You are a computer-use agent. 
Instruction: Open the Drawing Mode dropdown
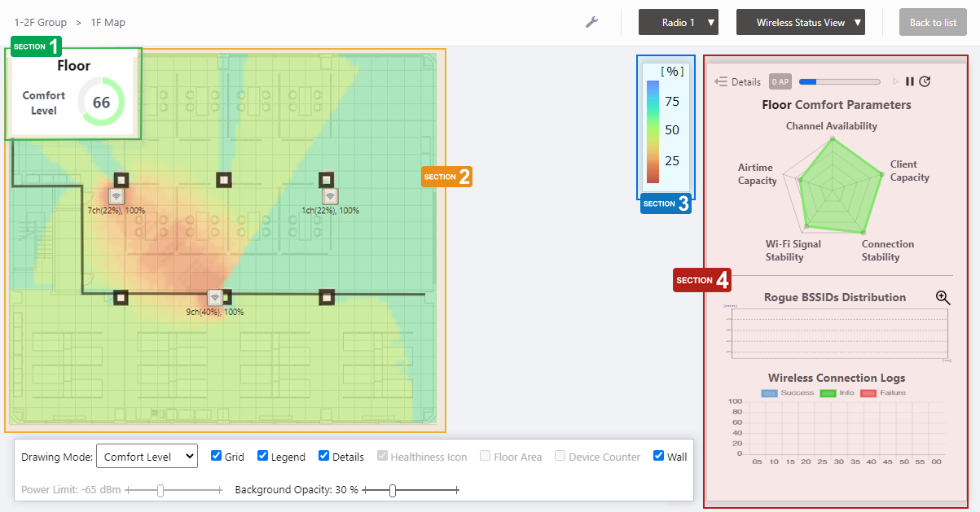click(x=147, y=456)
